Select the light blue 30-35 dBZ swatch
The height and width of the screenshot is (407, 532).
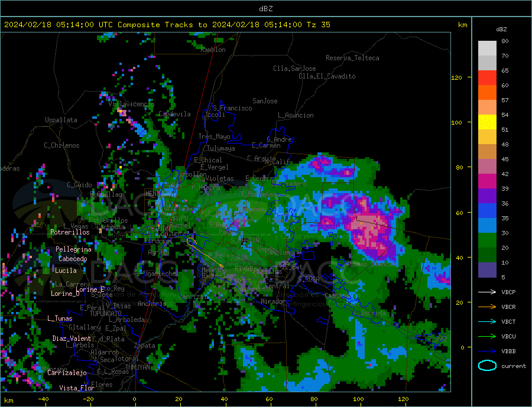point(487,226)
